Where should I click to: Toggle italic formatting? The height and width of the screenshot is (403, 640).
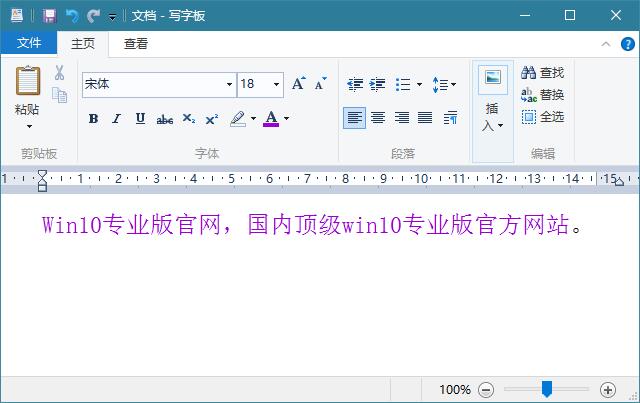coord(117,119)
